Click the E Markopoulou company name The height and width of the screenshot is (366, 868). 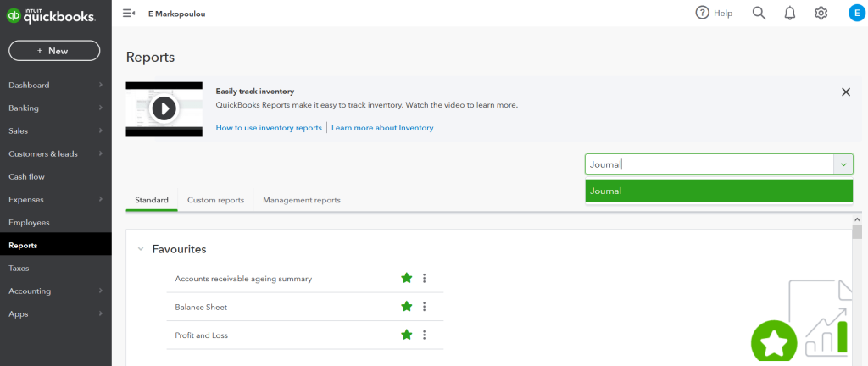tap(176, 14)
